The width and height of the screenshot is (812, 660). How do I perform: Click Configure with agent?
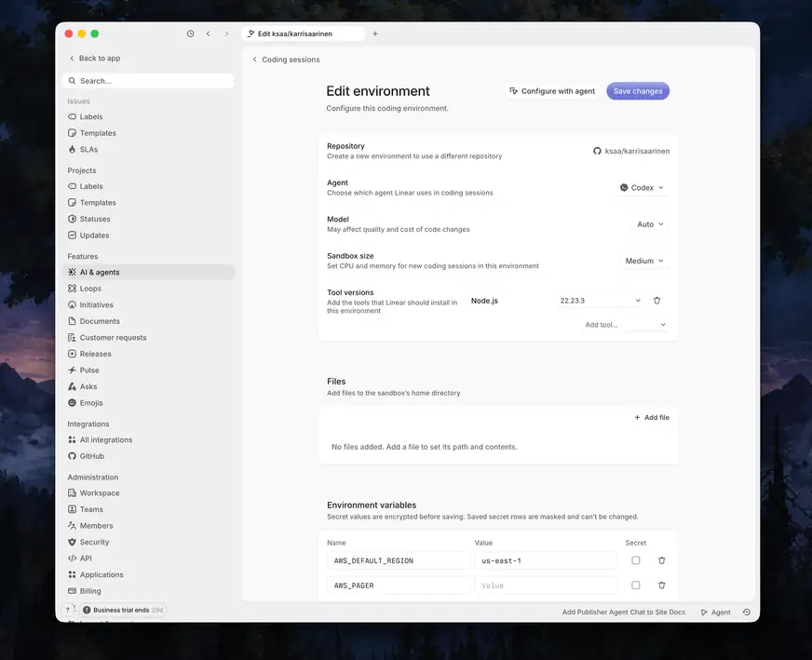[552, 91]
